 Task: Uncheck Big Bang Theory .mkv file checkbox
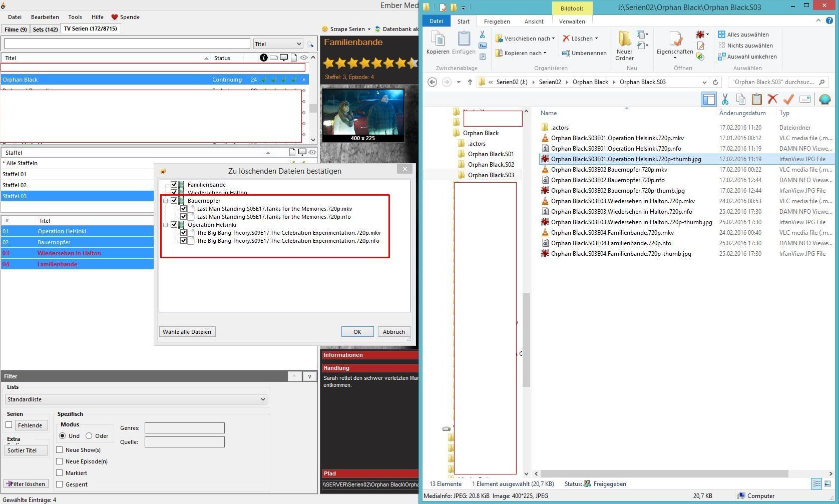coord(183,233)
